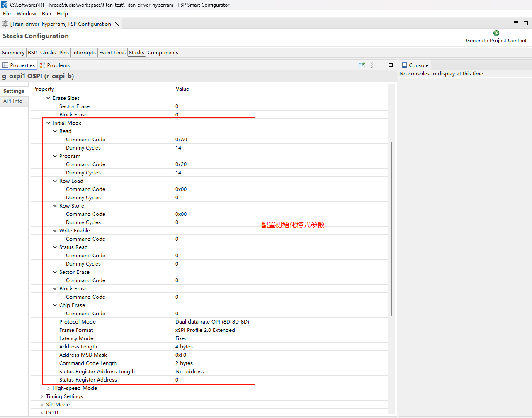Maximize the FSP Configuration editor area

pyautogui.click(x=525, y=23)
